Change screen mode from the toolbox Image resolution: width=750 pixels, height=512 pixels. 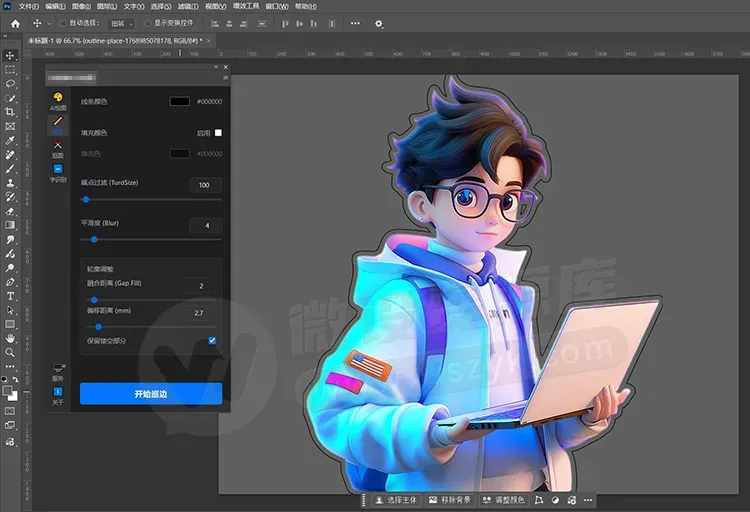tap(10, 425)
